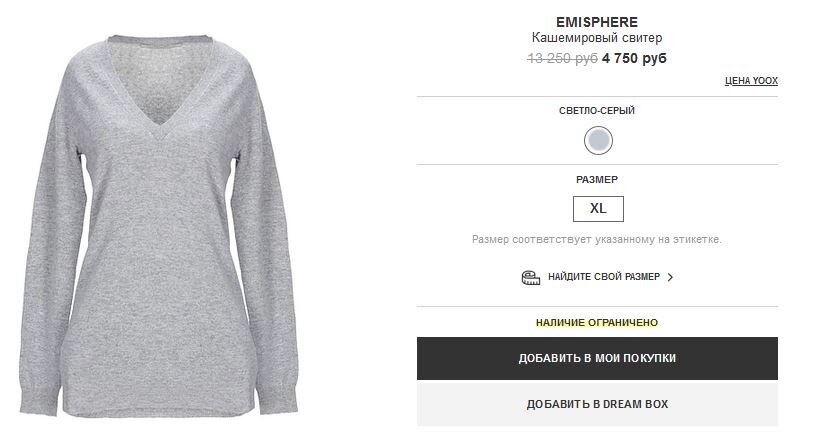
Task: Open the НАЙДИТЕ СВОЙ РАЗМЕР size guide
Action: (x=604, y=277)
